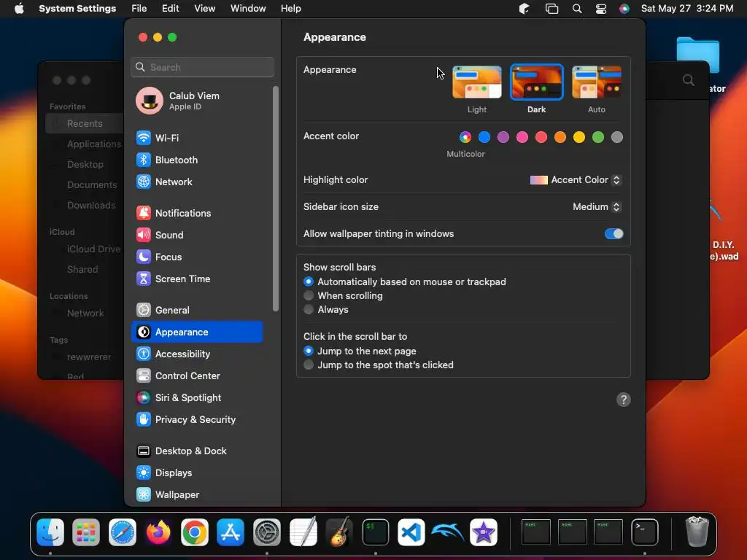The width and height of the screenshot is (747, 560).
Task: Launch Visual Studio Code from the Dock
Action: [x=411, y=532]
